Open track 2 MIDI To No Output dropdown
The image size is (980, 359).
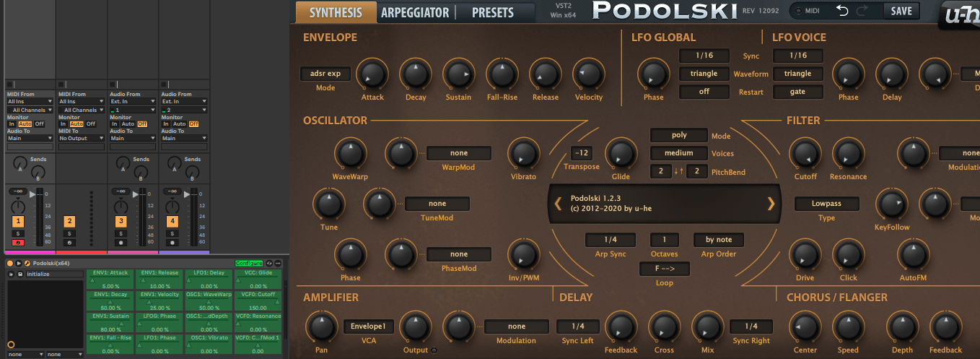(x=82, y=138)
